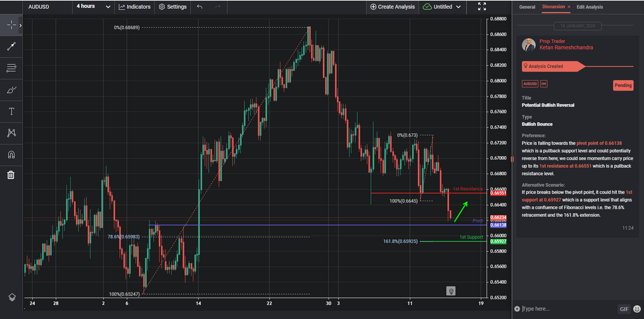Switch to the Discussion tab
The width and height of the screenshot is (644, 319).
[553, 7]
